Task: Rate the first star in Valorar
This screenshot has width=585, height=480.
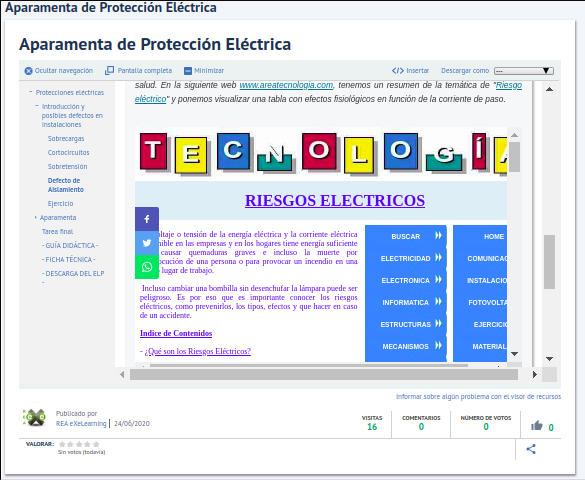Action: (x=62, y=444)
